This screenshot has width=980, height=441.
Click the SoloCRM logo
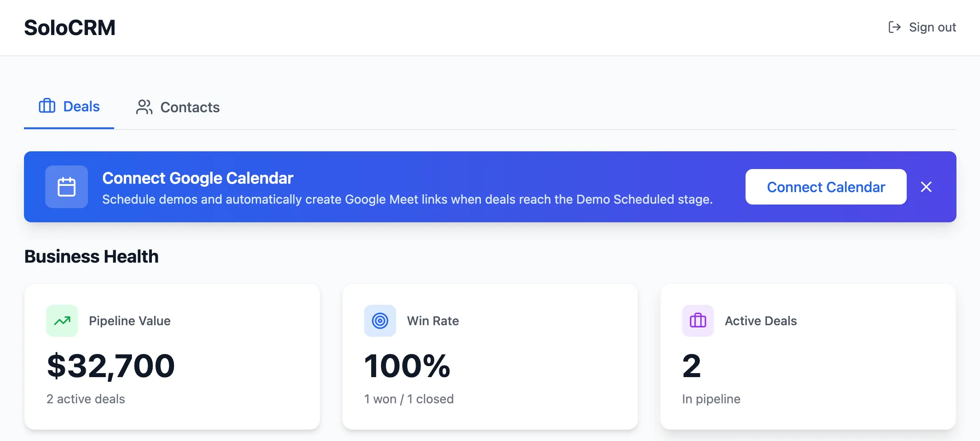coord(70,27)
